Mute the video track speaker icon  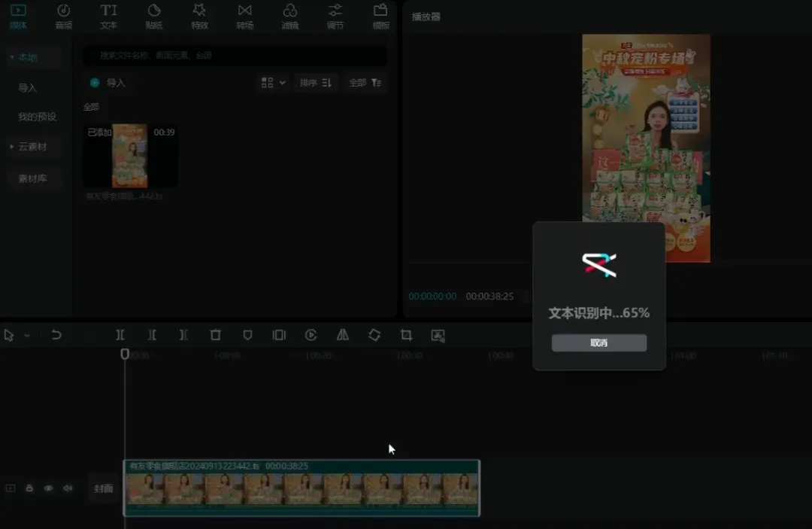(x=68, y=488)
